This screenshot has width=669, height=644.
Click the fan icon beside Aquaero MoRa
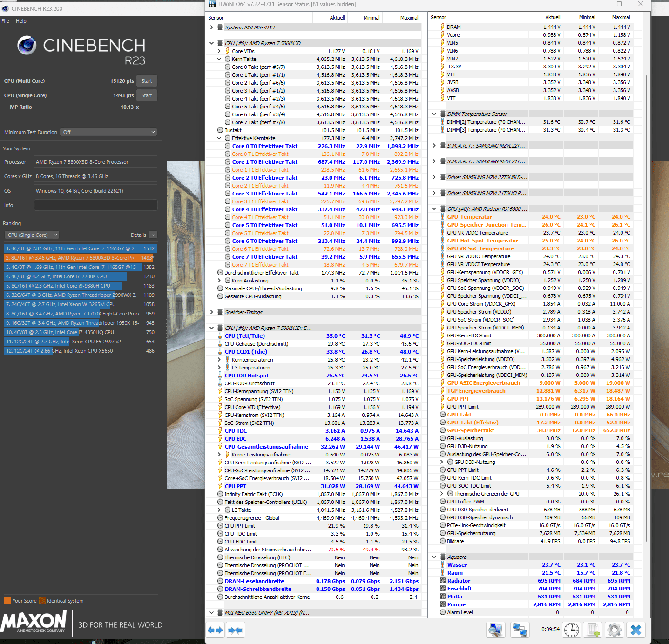pos(443,597)
